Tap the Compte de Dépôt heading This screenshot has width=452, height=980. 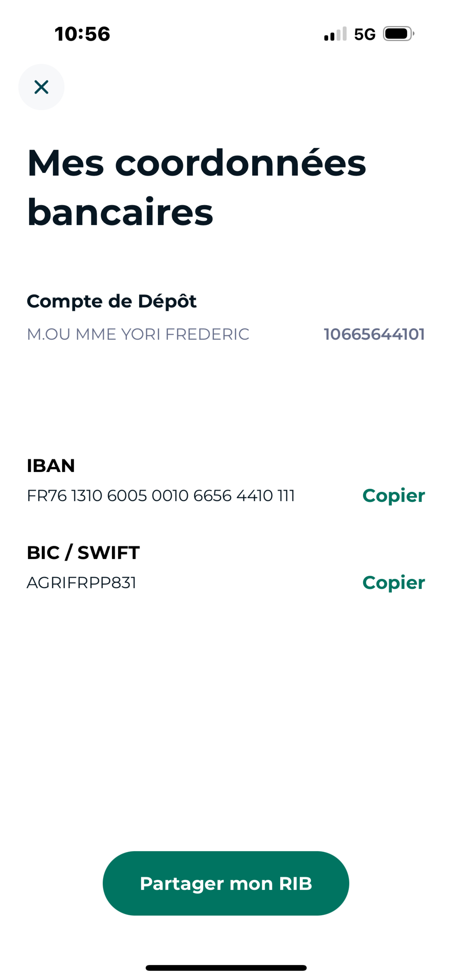(111, 301)
